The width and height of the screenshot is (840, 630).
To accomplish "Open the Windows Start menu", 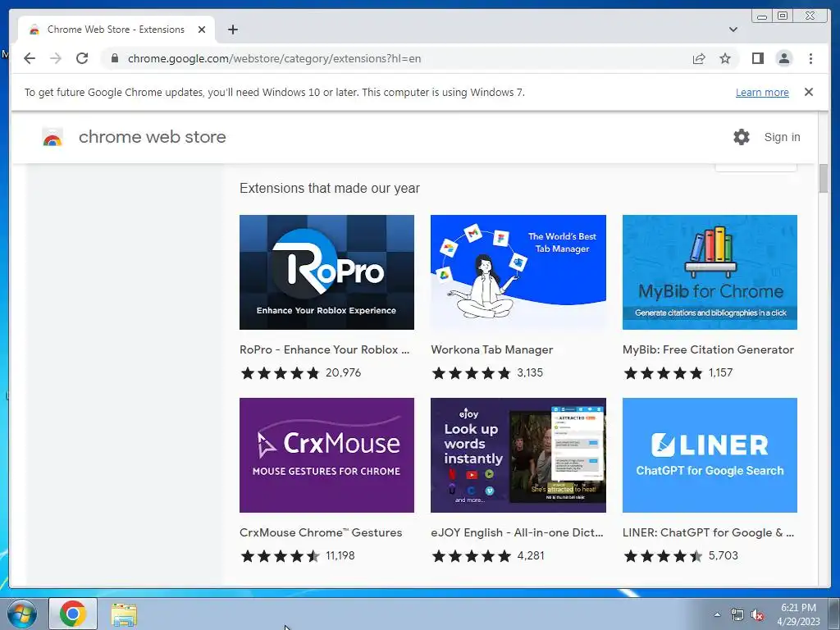I will 22,614.
